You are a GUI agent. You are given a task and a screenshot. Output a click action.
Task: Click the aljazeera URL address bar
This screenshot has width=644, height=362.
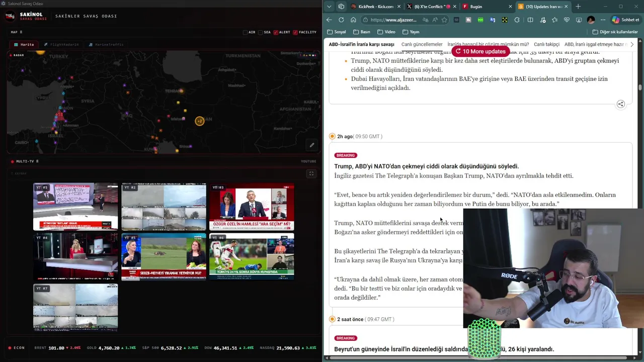393,20
